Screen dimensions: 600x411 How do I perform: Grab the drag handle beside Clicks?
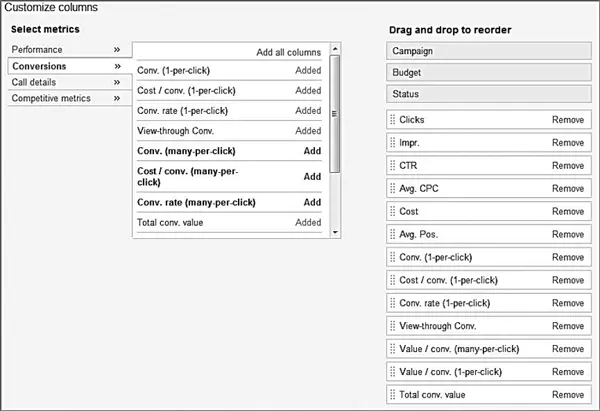tap(393, 120)
